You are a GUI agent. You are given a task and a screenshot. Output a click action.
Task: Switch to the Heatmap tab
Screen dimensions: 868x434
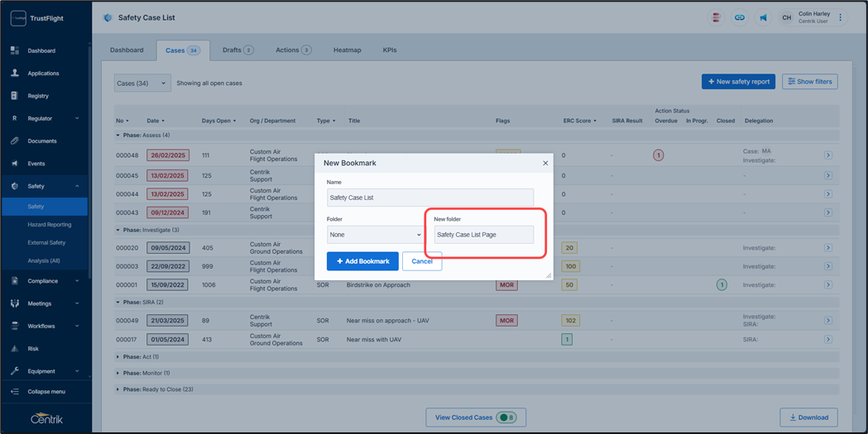coord(347,50)
